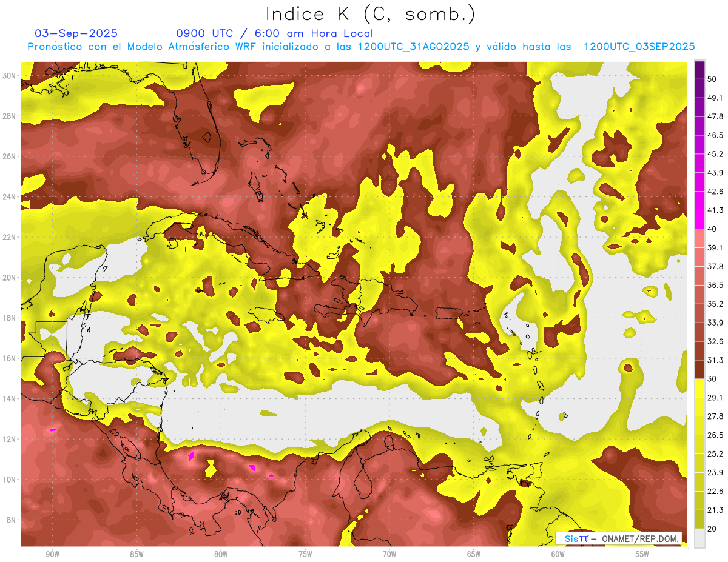Click colorbar label "40"

(712, 229)
